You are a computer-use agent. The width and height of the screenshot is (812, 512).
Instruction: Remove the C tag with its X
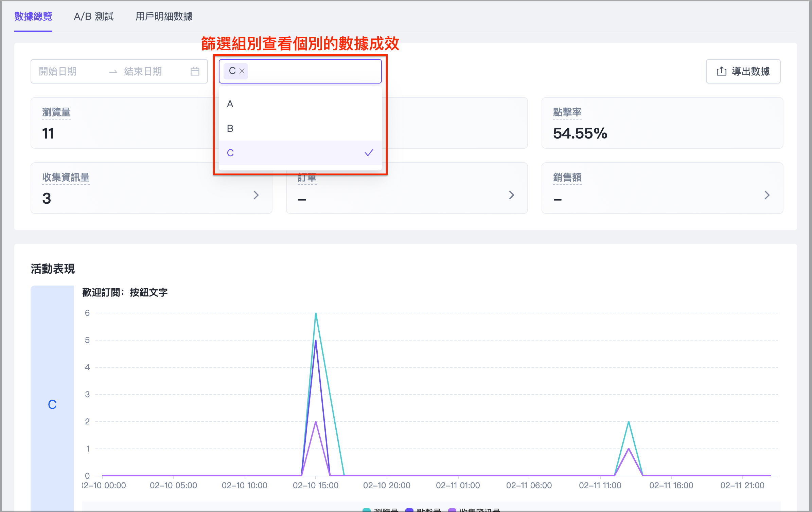coord(242,71)
